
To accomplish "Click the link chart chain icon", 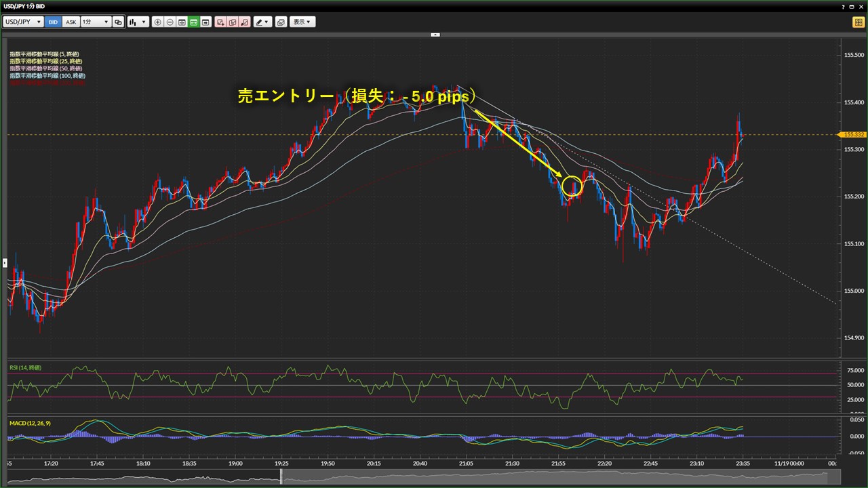I will (x=118, y=22).
